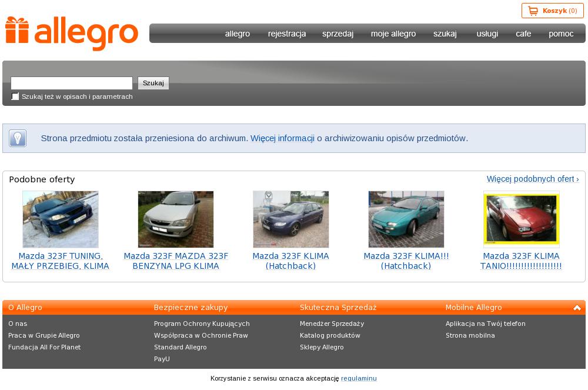Click the Bezpieczne zakupy footer heading
588x390 pixels.
point(191,308)
